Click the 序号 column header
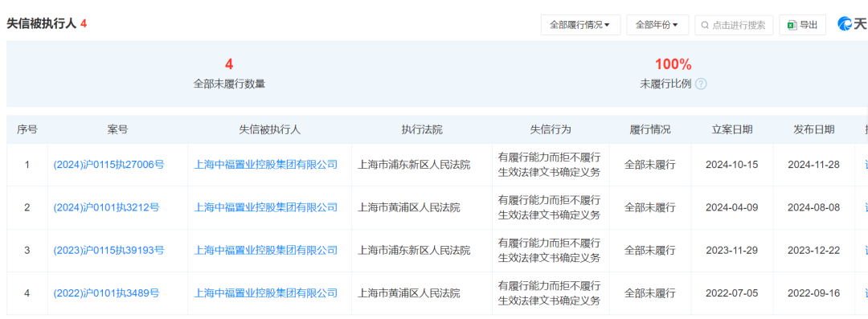This screenshot has height=319, width=868. click(27, 129)
